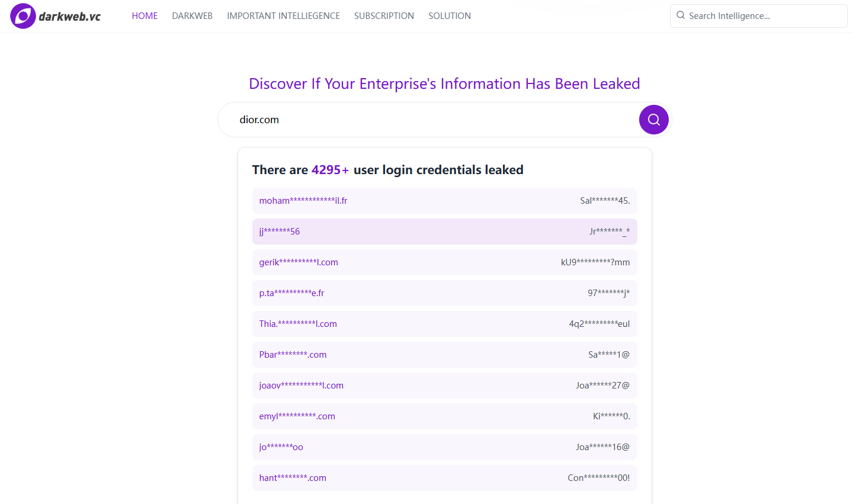Select the moham************il.fr credential row
This screenshot has height=504, width=853.
pos(445,201)
